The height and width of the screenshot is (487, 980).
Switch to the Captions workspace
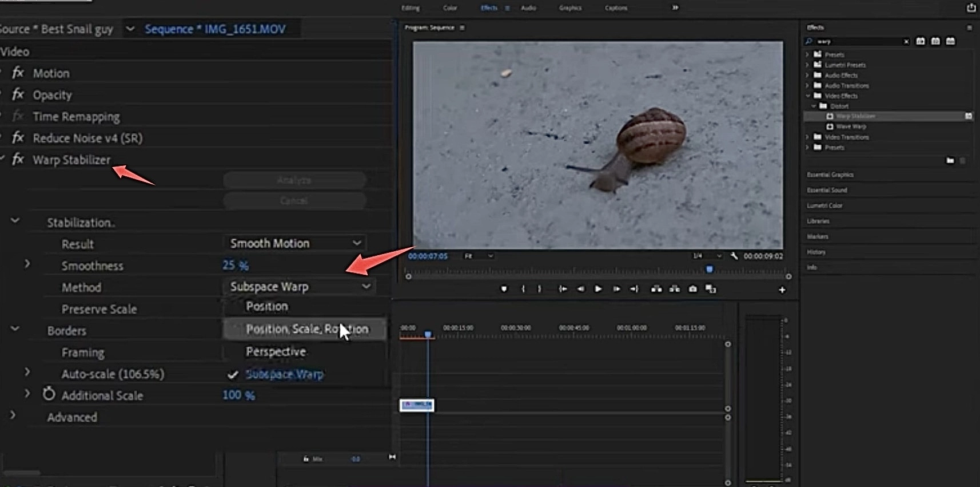coord(616,8)
